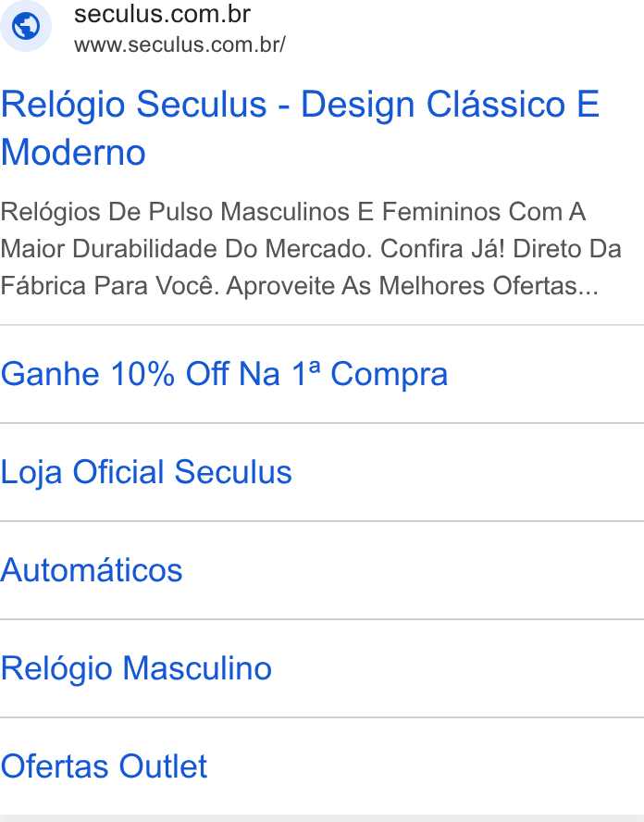
Task: Go to the Relógio Masculino sitelink
Action: [136, 668]
